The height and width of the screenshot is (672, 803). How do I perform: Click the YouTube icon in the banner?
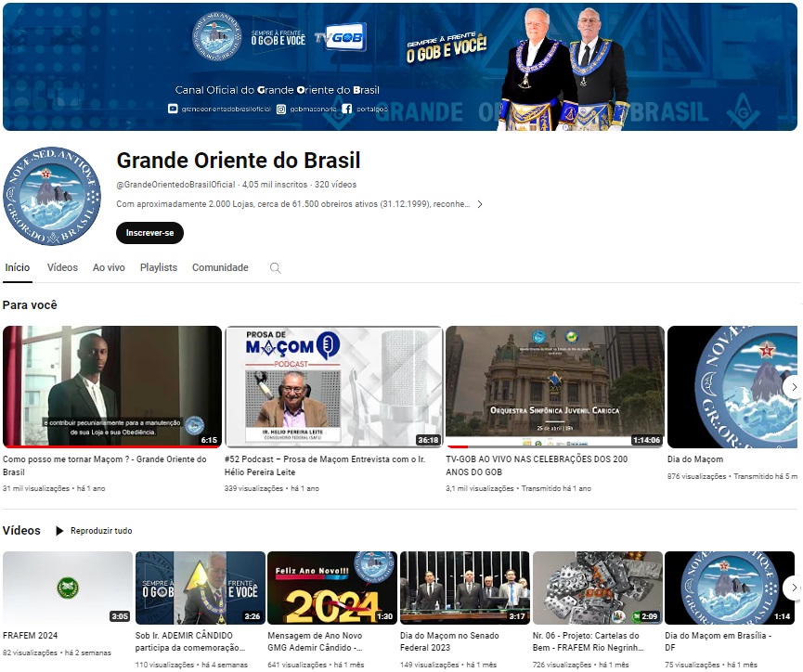coord(173,109)
